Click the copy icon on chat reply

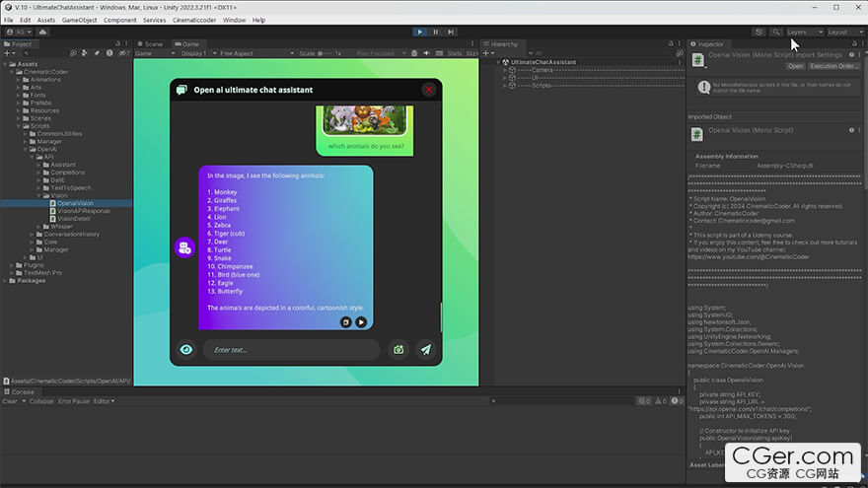coord(346,321)
